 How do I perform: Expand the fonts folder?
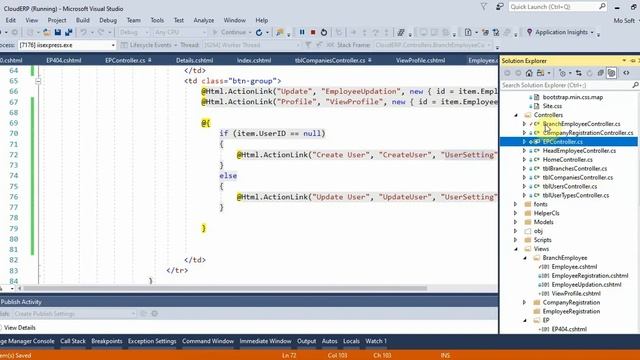click(x=516, y=204)
